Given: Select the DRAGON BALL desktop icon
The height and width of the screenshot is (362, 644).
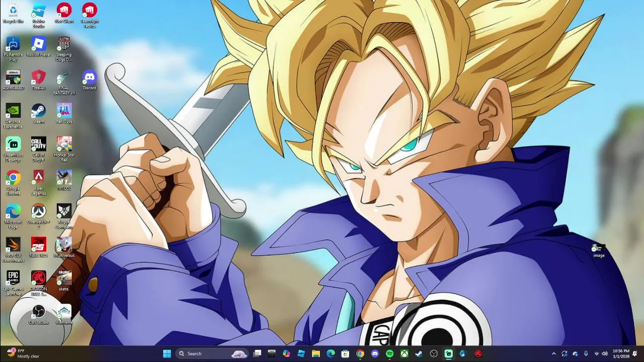Looking at the screenshot, I should click(x=39, y=284).
